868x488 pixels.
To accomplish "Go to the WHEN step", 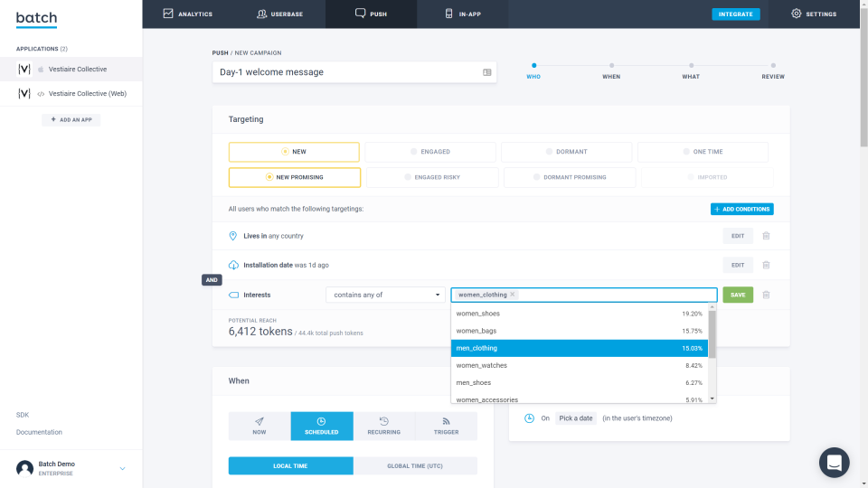I will click(611, 72).
